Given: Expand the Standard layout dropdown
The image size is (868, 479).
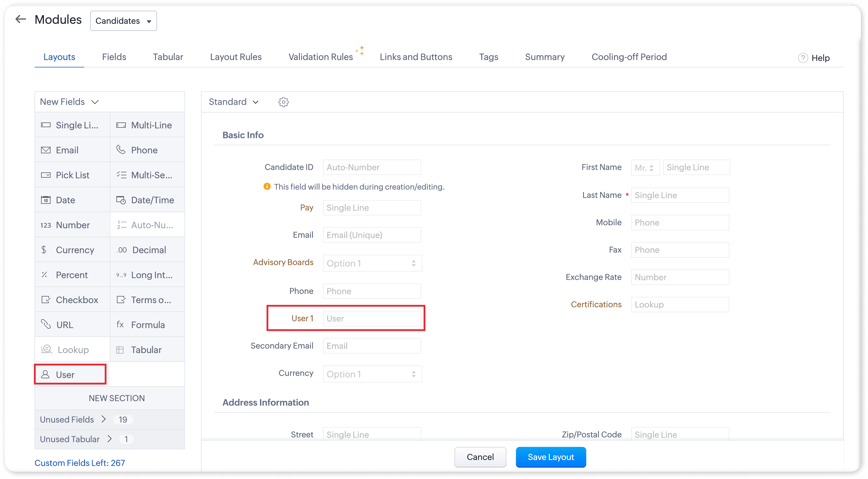Looking at the screenshot, I should pos(233,102).
